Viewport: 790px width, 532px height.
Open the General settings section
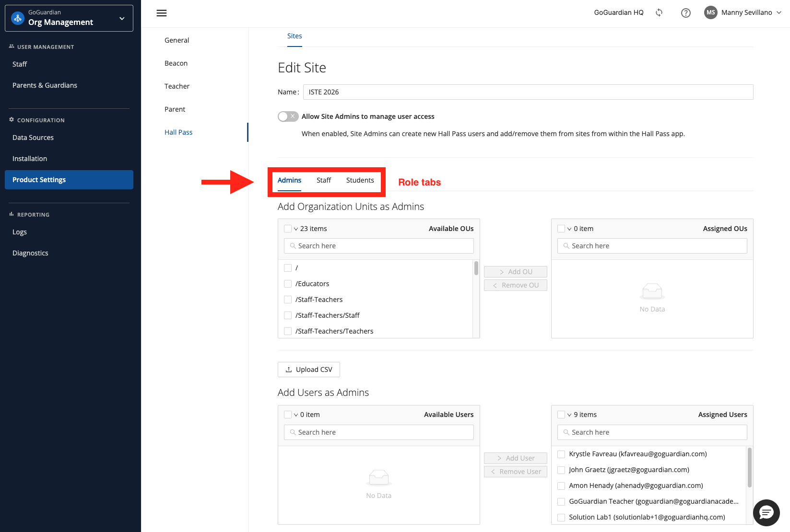pyautogui.click(x=177, y=40)
